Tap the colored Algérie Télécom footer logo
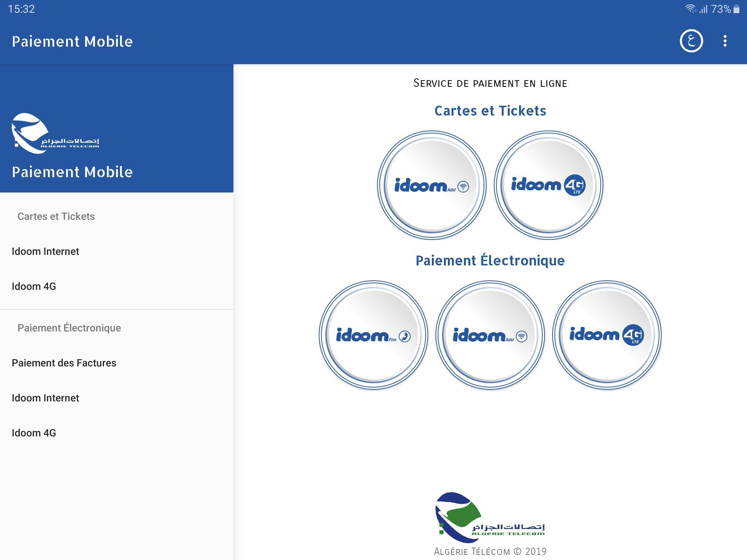 click(x=490, y=517)
